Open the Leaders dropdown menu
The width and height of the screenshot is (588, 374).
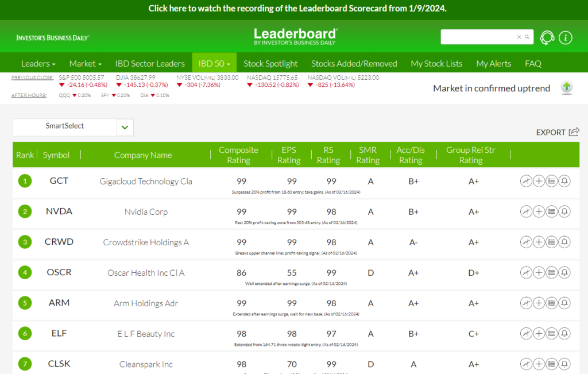click(x=38, y=63)
